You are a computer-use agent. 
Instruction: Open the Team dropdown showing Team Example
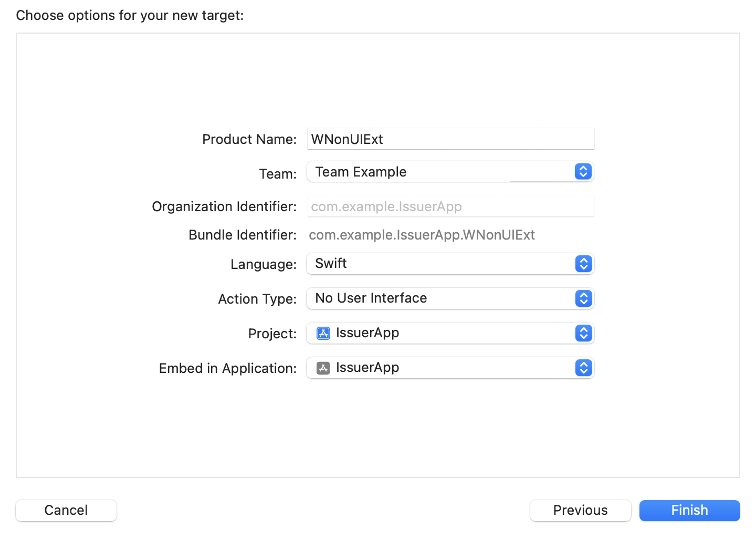[450, 172]
